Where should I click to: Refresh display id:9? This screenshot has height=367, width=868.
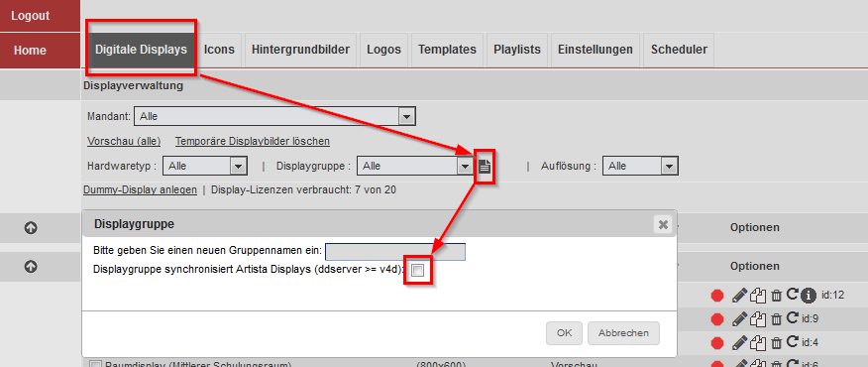(x=792, y=317)
